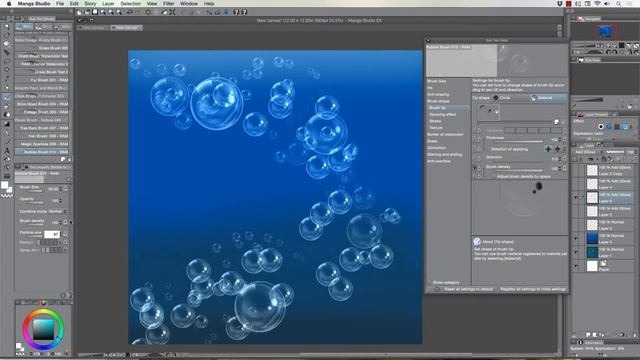Open the Selection menu

point(131,3)
